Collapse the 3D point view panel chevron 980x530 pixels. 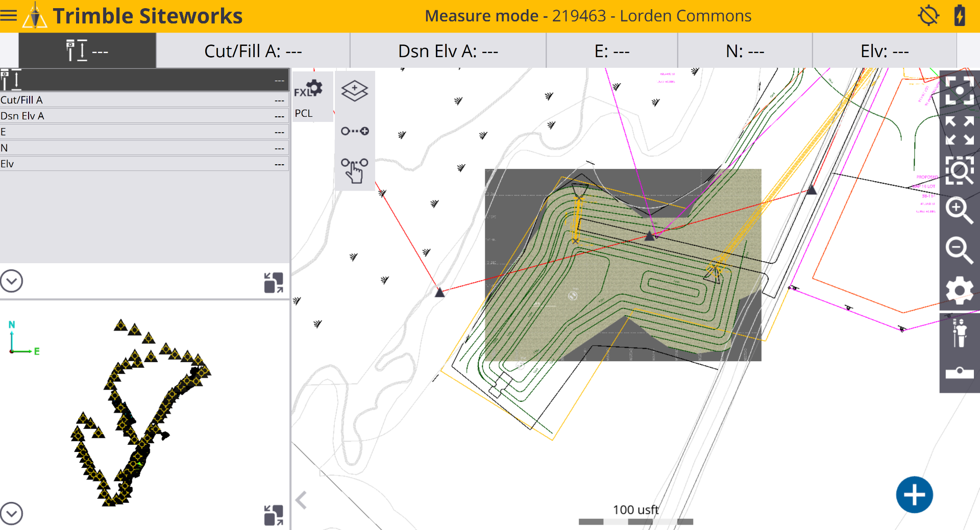coord(12,514)
